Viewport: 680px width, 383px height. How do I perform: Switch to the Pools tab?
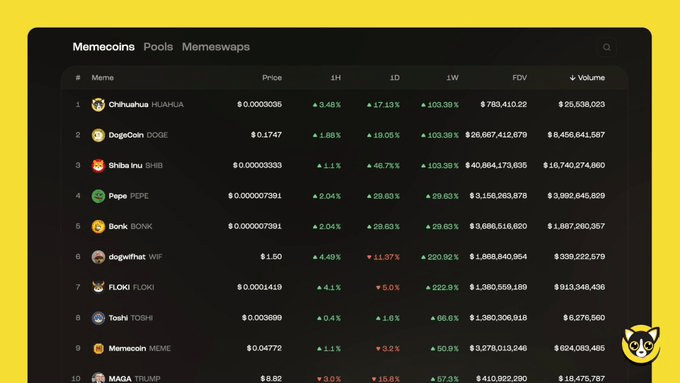[158, 47]
